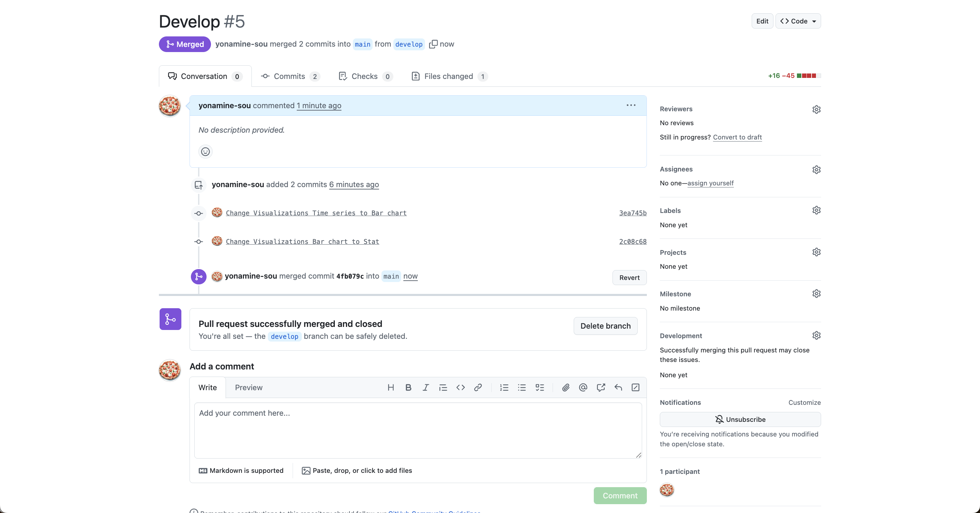This screenshot has width=980, height=513.
Task: Click the Delete branch button
Action: coord(605,326)
